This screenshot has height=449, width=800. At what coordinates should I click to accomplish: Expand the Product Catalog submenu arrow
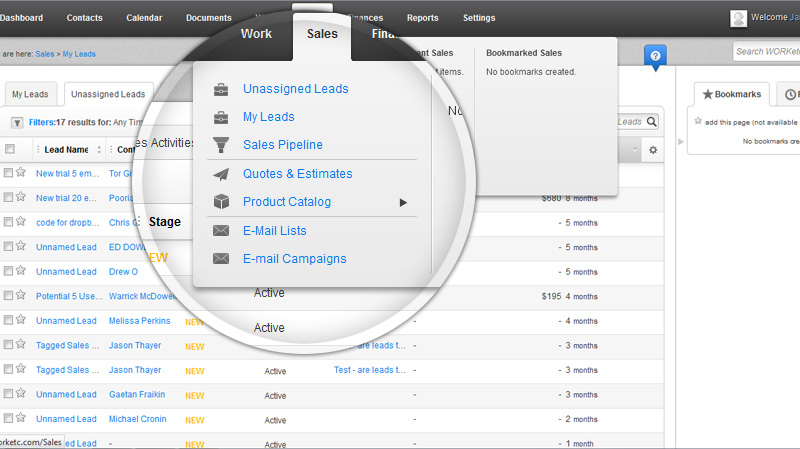tap(403, 203)
